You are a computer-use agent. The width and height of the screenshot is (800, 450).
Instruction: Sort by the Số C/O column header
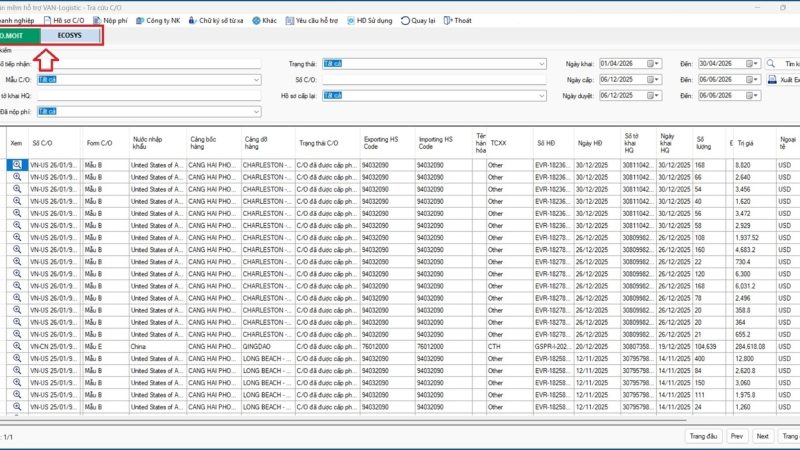pos(54,143)
